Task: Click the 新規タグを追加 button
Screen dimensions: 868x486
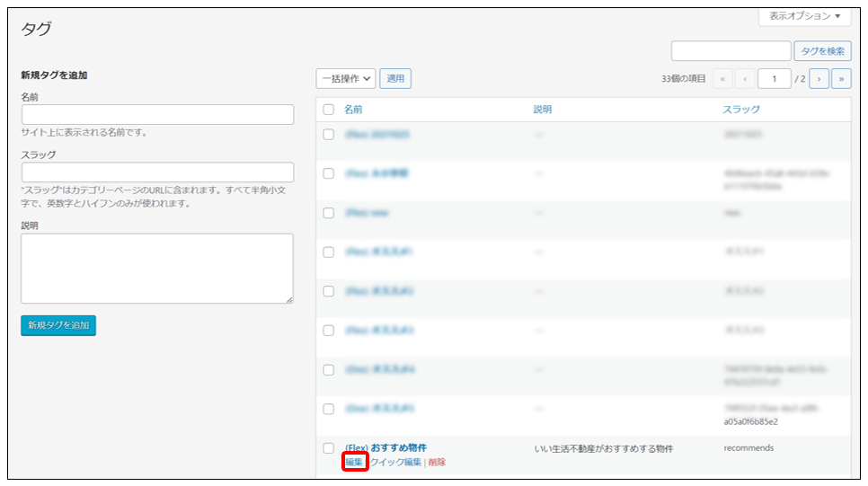Action: 58,325
